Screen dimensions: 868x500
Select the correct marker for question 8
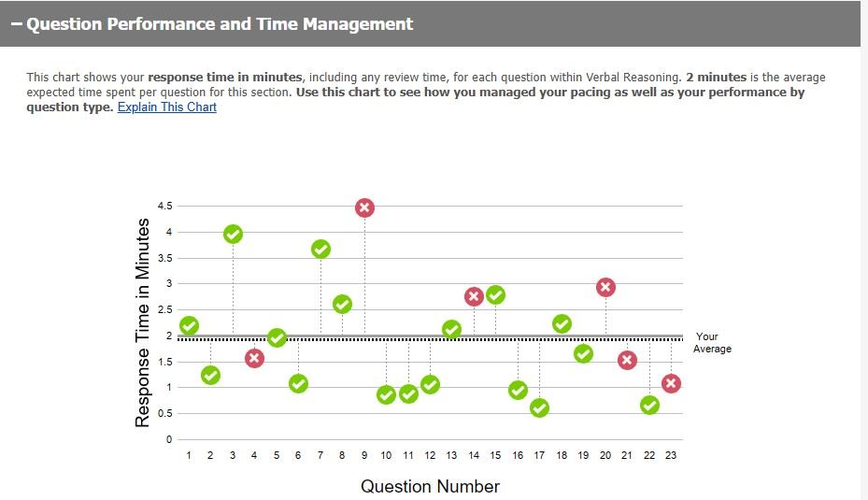pyautogui.click(x=342, y=304)
